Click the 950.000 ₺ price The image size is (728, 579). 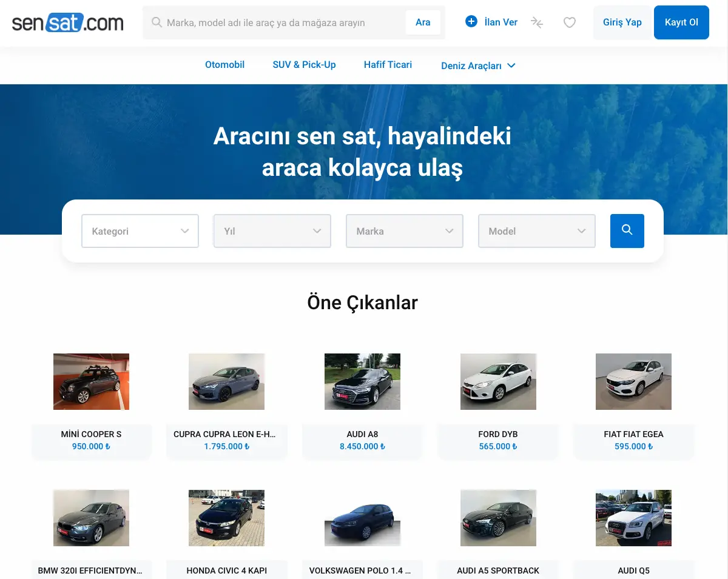click(91, 446)
